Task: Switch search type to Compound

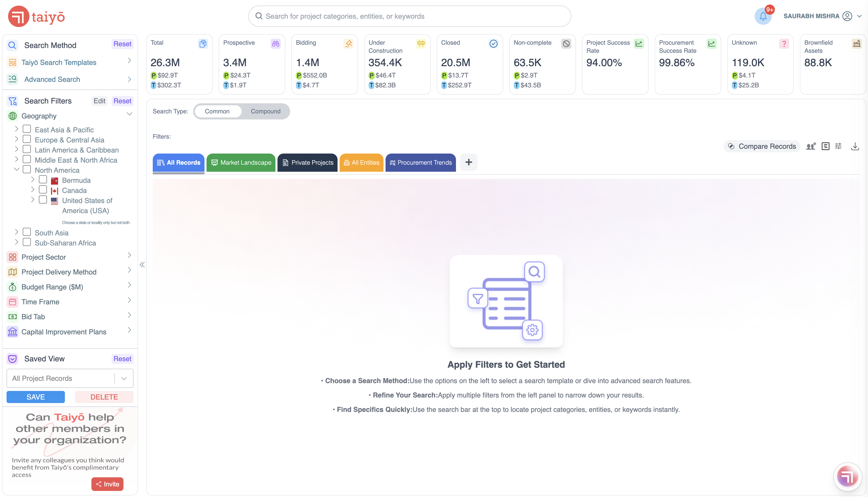Action: (265, 111)
